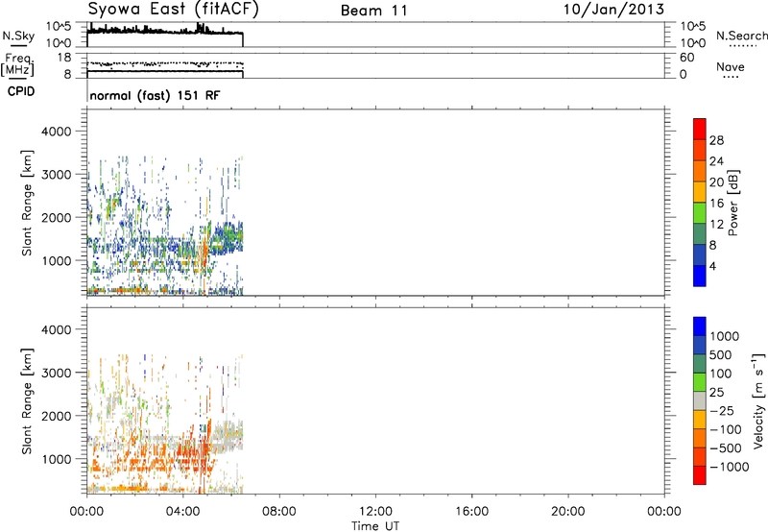Click the '4' power colorbar label
Viewport: 768px width, 532px height.
point(712,266)
